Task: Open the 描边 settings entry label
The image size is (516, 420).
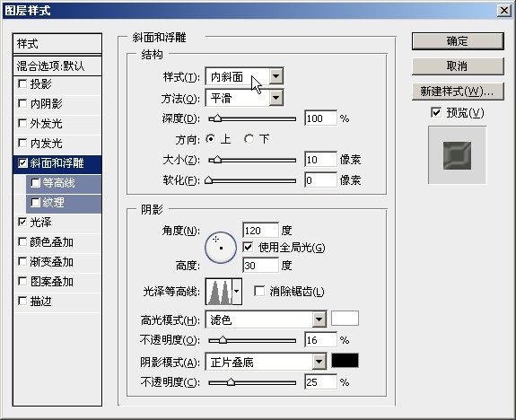Action: click(x=40, y=302)
